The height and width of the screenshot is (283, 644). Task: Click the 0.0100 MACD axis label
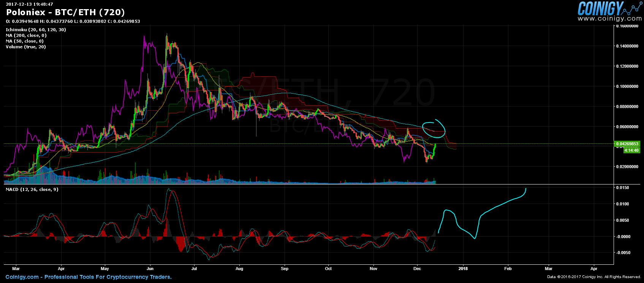point(622,204)
